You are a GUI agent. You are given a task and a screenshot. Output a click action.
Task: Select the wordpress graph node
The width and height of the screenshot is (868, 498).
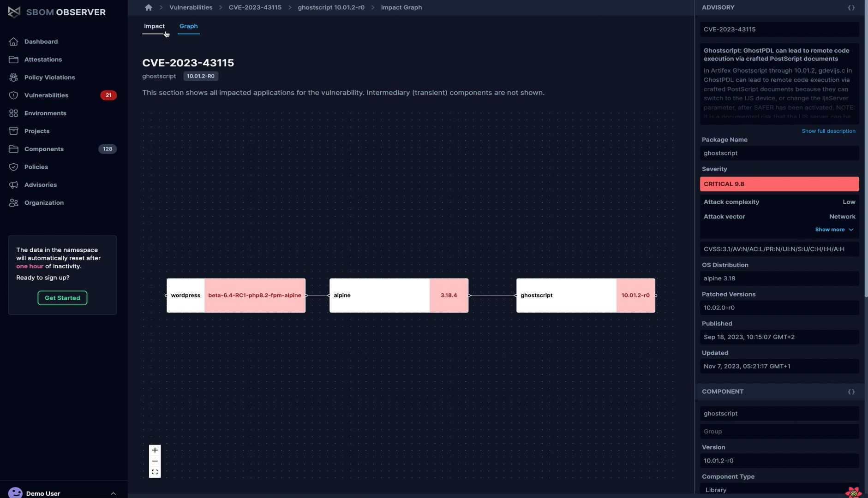click(236, 296)
